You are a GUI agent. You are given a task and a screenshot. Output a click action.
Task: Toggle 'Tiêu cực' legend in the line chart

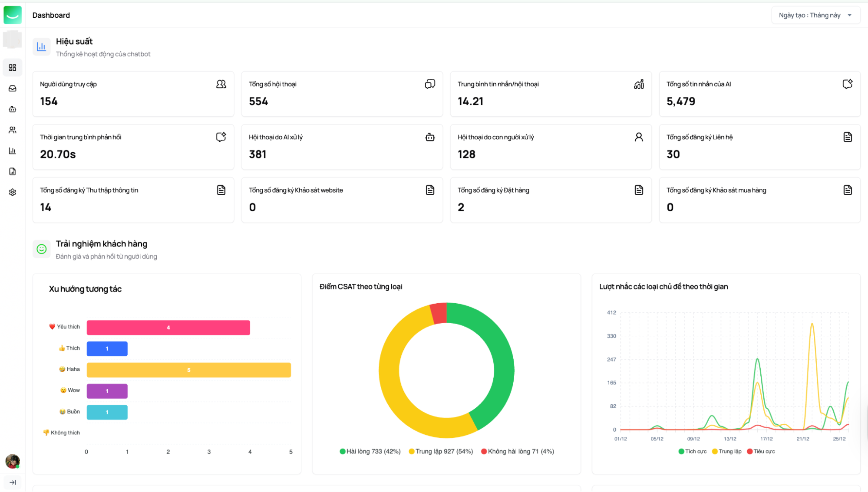click(761, 451)
